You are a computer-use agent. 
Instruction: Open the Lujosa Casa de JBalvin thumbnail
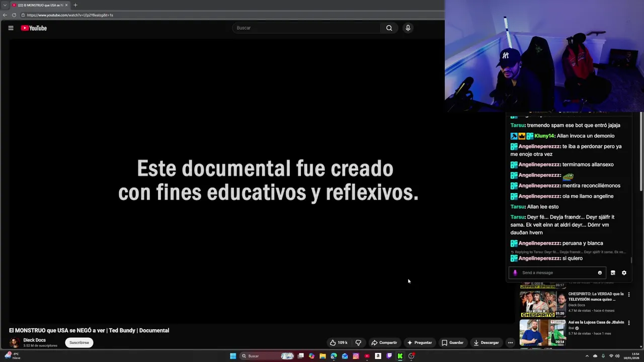coord(542,333)
